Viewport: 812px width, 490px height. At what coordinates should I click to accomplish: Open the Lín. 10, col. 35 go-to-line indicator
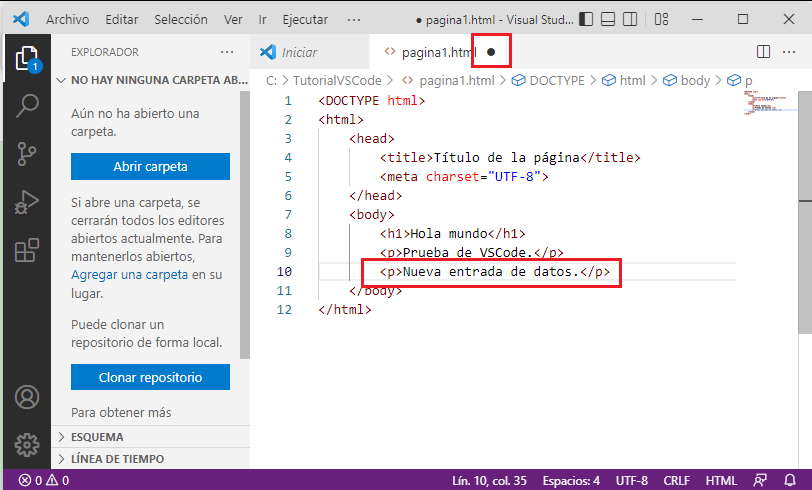coord(489,481)
